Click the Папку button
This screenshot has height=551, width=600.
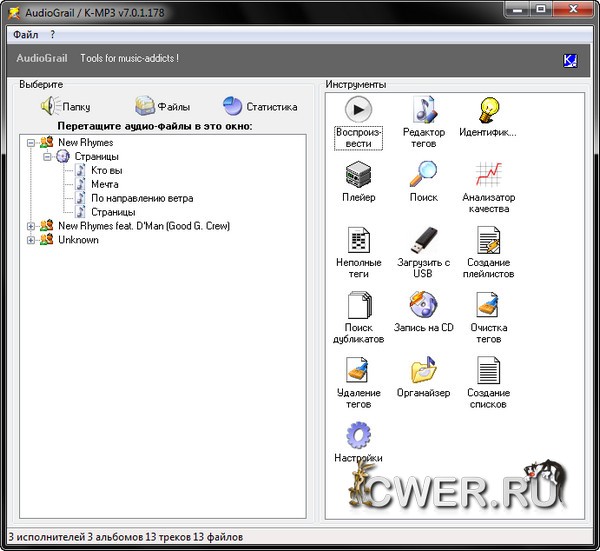coord(66,107)
